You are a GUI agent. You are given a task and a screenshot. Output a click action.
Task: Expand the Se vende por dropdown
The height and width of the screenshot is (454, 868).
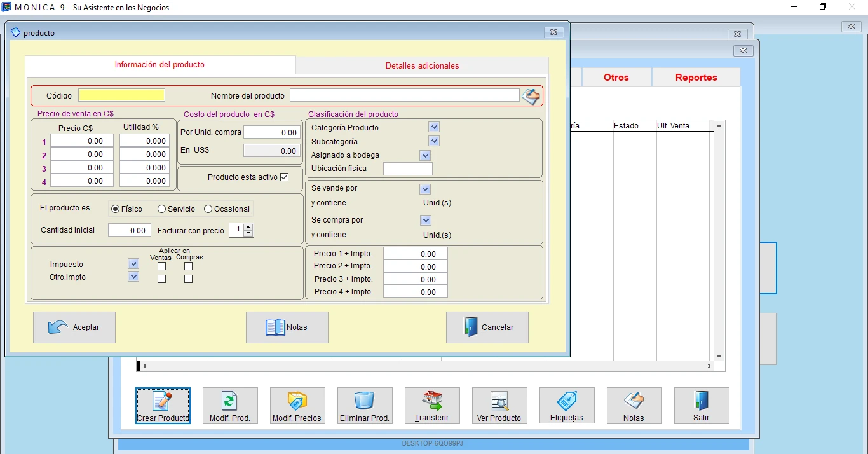pyautogui.click(x=424, y=188)
